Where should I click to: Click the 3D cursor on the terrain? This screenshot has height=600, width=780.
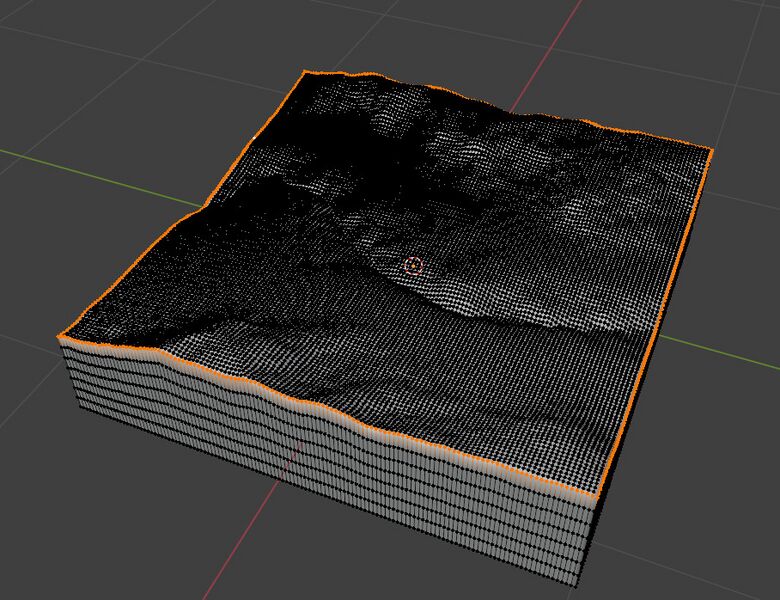(413, 265)
